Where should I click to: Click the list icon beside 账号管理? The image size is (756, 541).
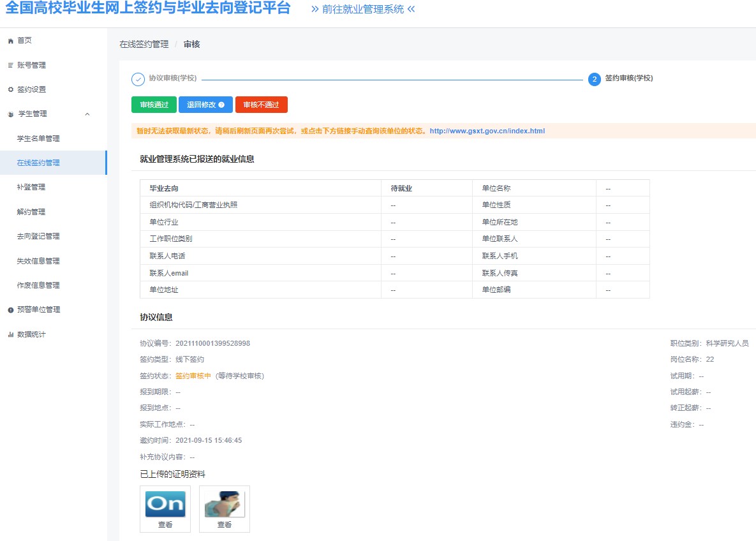click(10, 65)
